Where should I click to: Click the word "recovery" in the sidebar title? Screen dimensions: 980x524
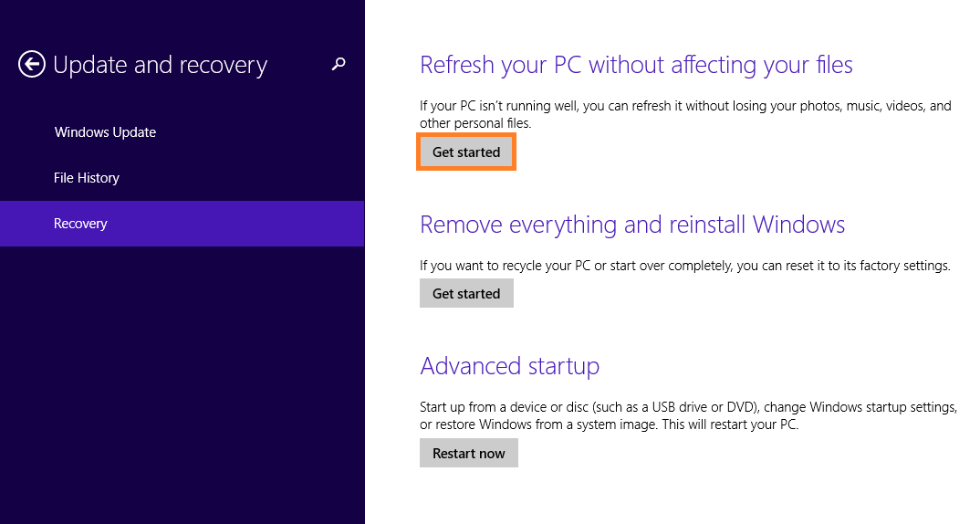(224, 67)
